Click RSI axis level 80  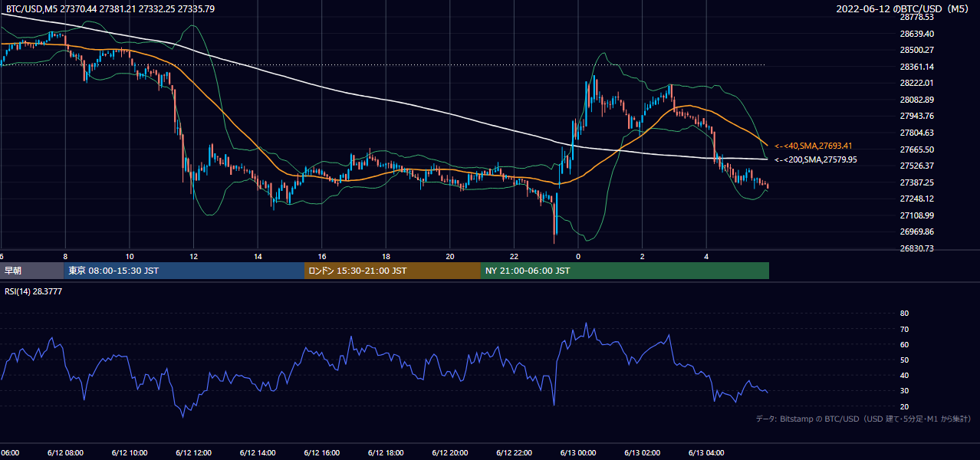click(x=904, y=314)
